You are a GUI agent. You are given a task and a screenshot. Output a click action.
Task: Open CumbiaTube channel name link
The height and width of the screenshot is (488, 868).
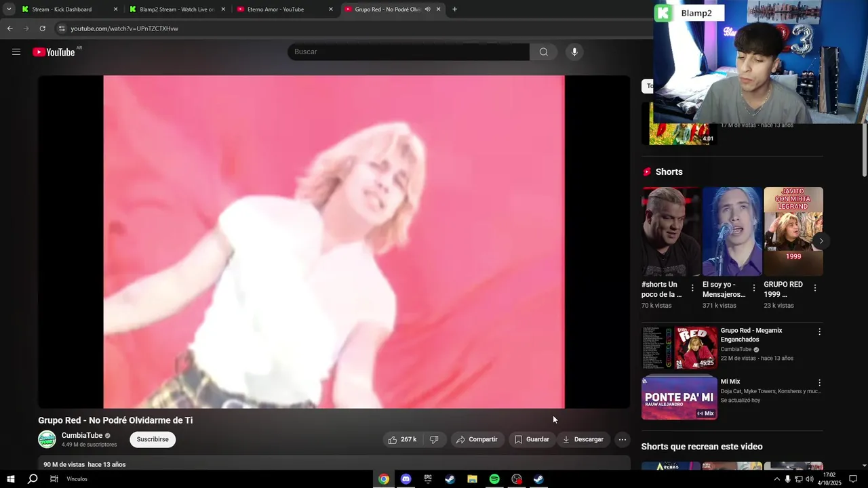coord(82,435)
